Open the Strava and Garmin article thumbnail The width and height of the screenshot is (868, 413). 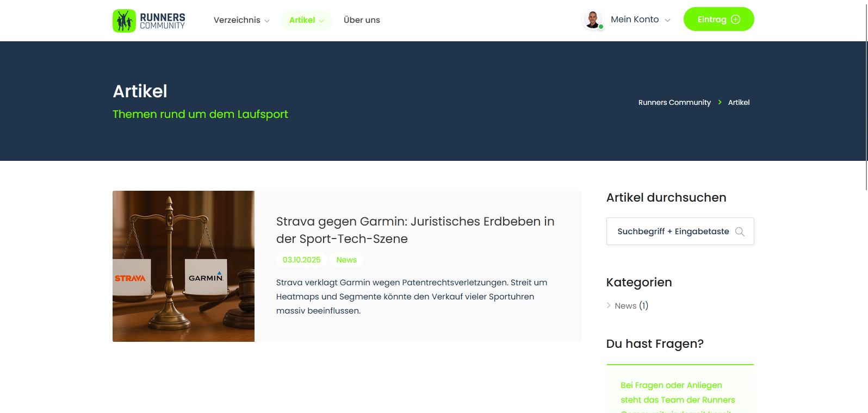pyautogui.click(x=183, y=266)
